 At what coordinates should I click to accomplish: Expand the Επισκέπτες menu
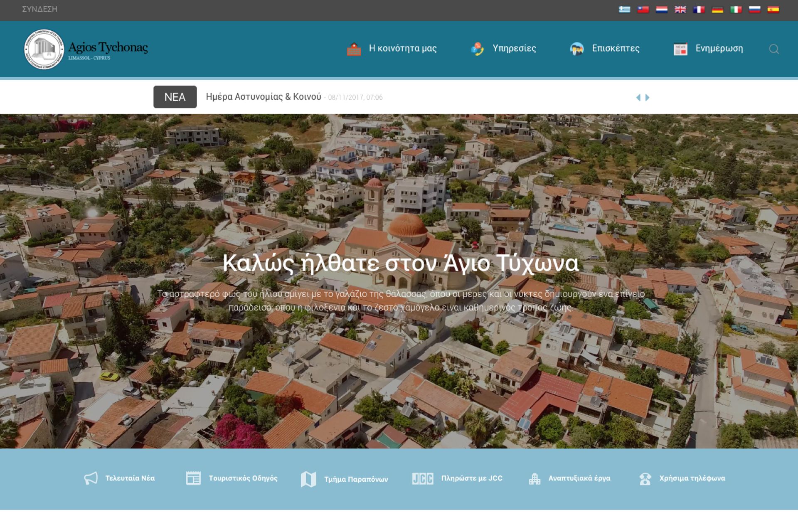pyautogui.click(x=615, y=49)
